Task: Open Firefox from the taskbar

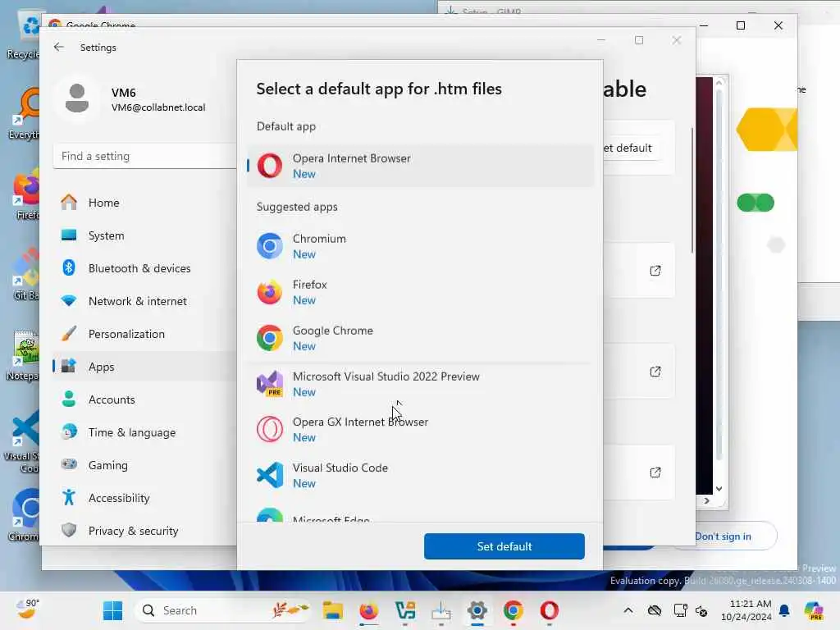Action: [368, 610]
